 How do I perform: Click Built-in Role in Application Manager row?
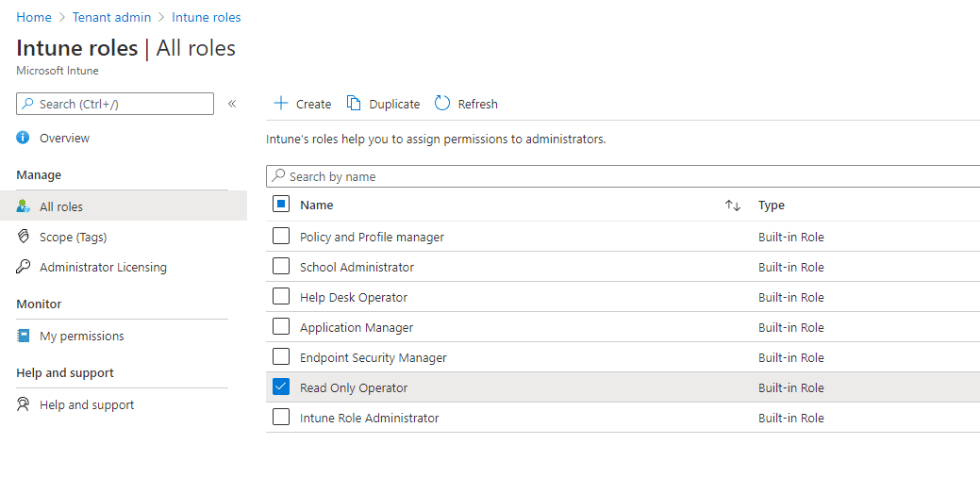[791, 327]
